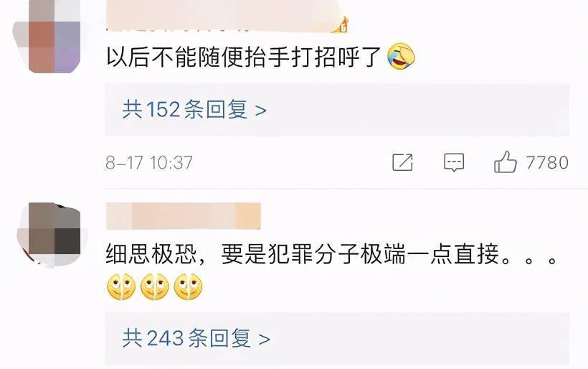Tap the repost share icon
The image size is (588, 369).
[x=402, y=162]
